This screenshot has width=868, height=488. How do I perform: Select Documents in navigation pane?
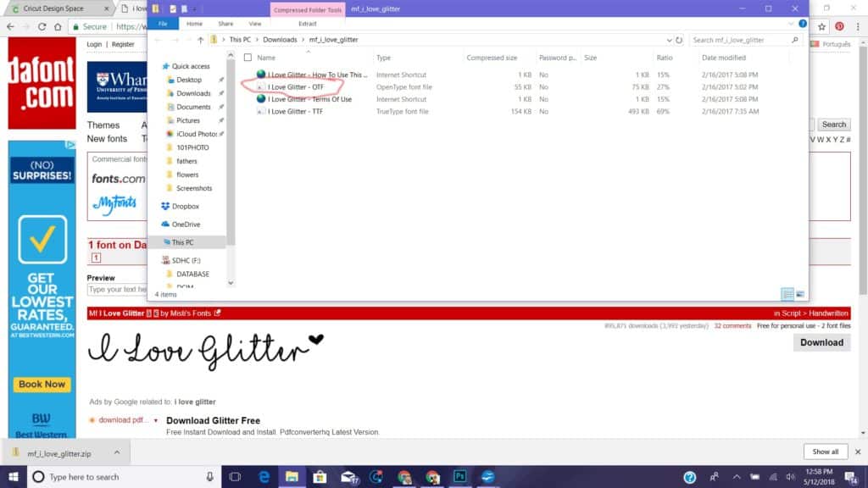193,107
